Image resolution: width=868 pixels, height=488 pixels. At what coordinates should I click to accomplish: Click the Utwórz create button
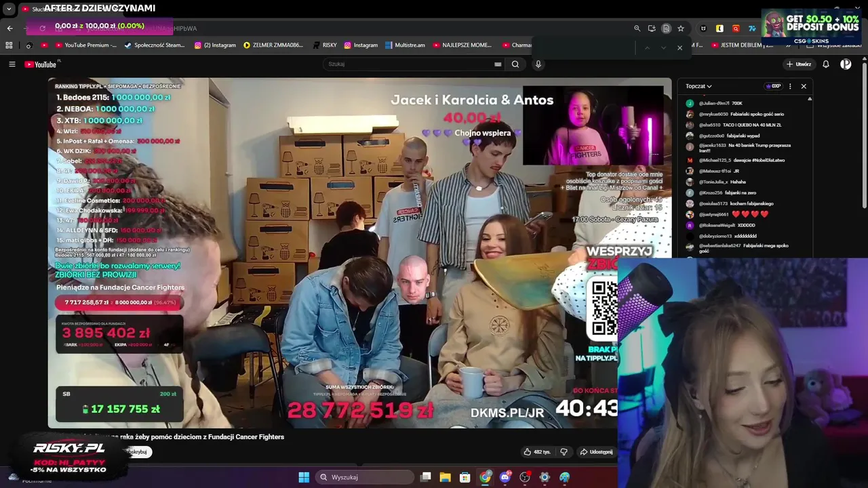[799, 64]
